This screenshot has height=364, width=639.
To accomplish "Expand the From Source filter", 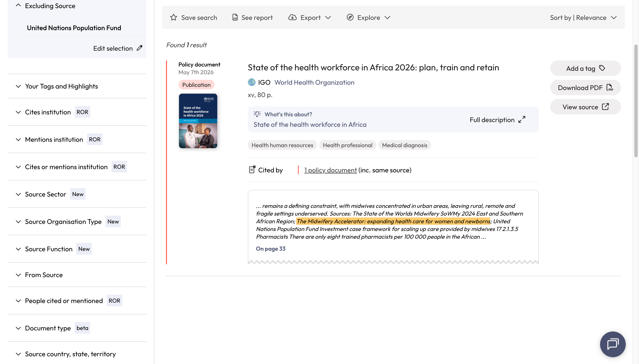I will pos(18,275).
